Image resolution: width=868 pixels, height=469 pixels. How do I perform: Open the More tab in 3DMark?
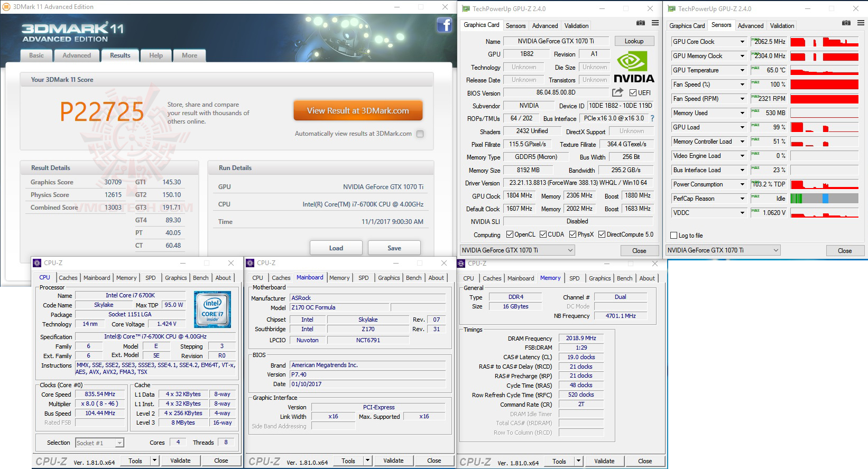coord(190,55)
